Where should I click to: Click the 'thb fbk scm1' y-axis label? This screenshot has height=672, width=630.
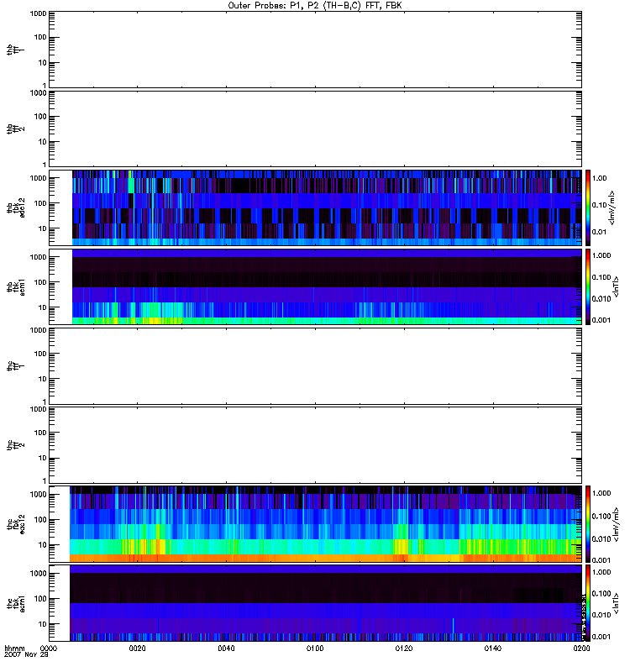tap(15, 286)
